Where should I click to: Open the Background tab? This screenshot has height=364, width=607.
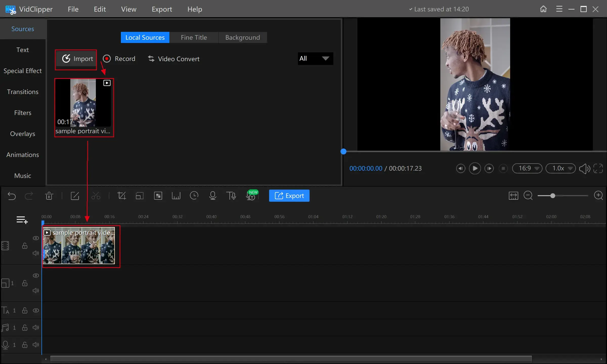(x=242, y=37)
